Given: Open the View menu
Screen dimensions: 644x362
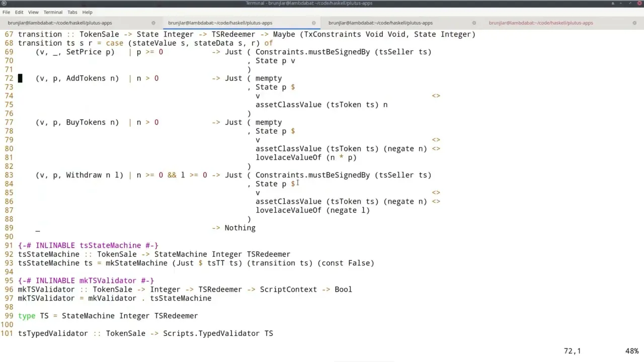Looking at the screenshot, I should [33, 12].
